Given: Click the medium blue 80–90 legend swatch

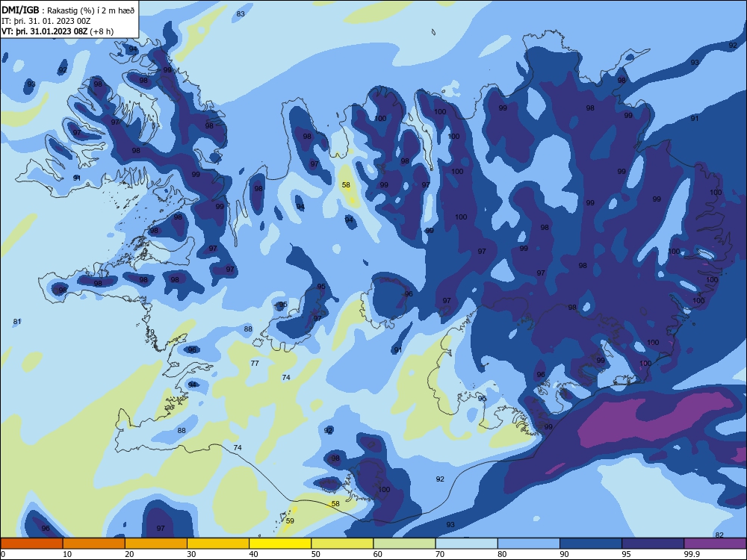Looking at the screenshot, I should [529, 544].
